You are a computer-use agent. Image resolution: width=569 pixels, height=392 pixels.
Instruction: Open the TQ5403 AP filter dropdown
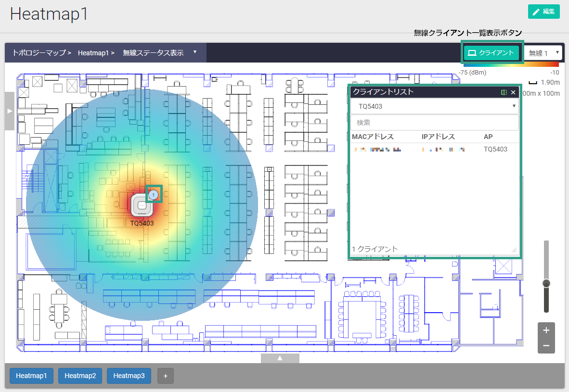(434, 106)
